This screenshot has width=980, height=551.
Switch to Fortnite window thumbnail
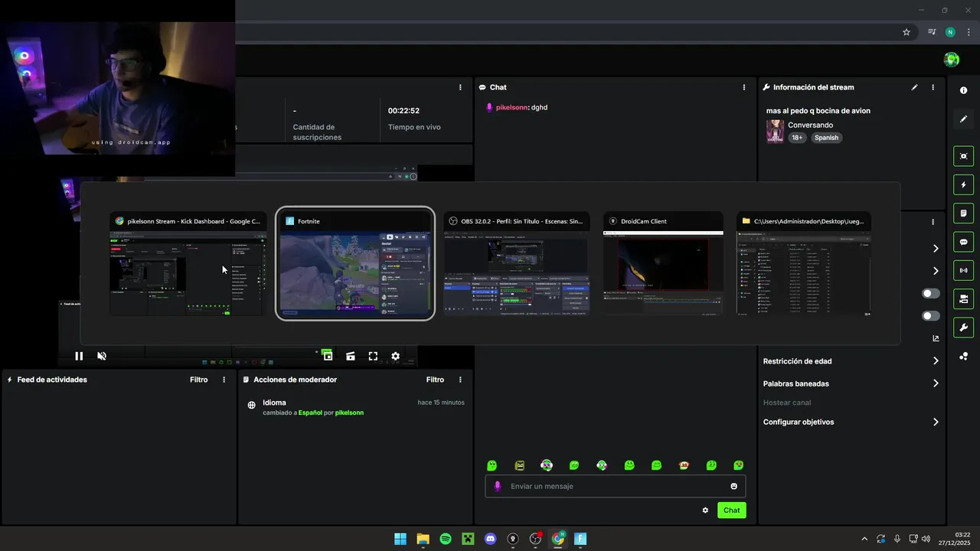pyautogui.click(x=355, y=264)
